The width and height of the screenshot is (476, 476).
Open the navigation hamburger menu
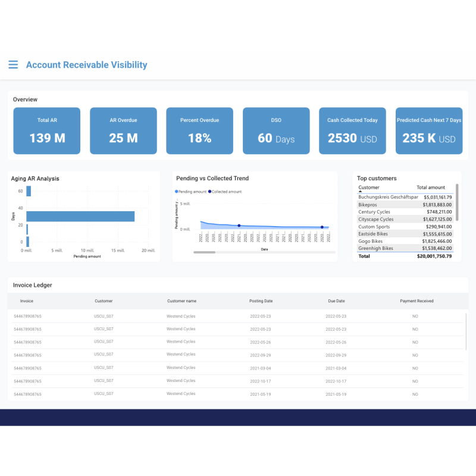pyautogui.click(x=13, y=65)
